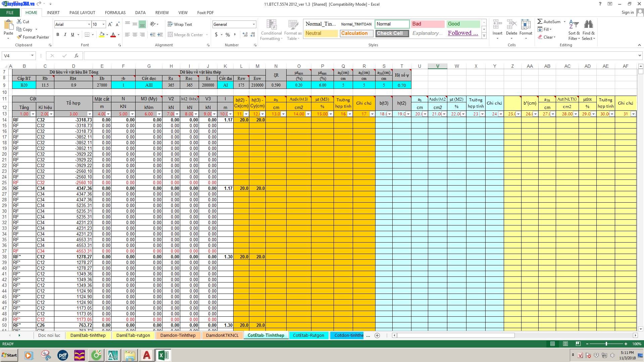Click the AutoSum sigma icon
This screenshot has width=644, height=362.
(x=540, y=21)
